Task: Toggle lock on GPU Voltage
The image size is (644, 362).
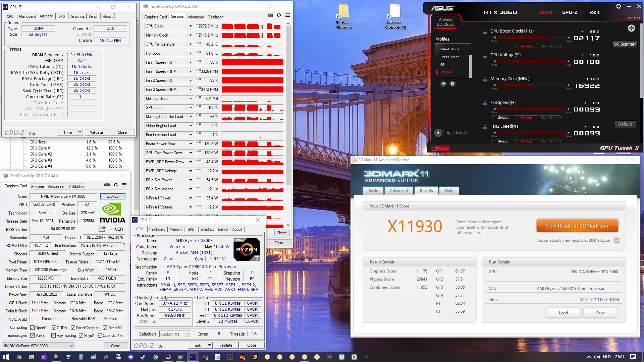Action: coord(485,56)
